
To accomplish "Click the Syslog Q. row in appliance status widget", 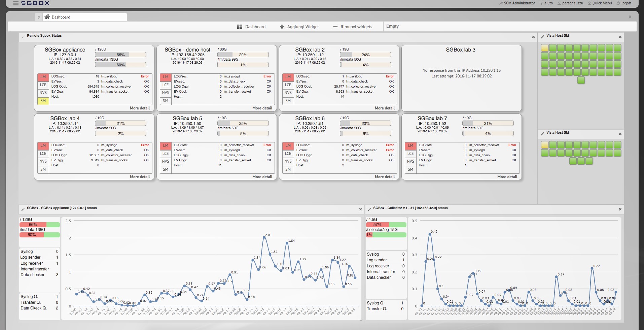I will 39,297.
